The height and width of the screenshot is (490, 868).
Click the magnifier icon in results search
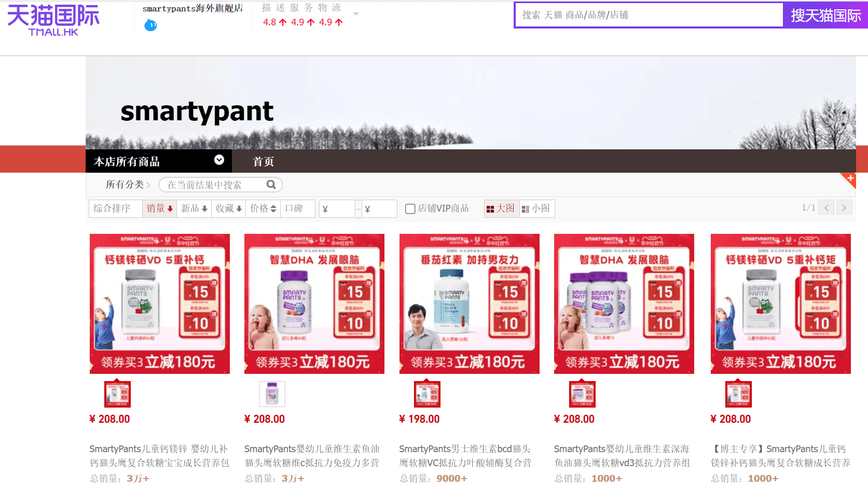(271, 185)
